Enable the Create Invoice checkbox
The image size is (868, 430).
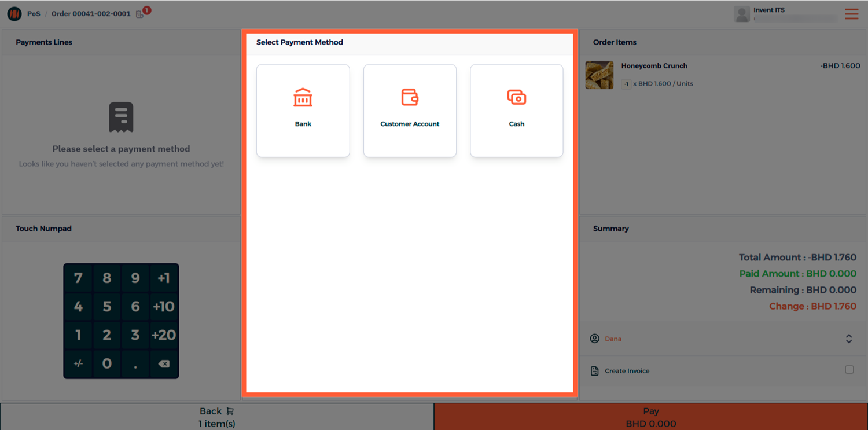click(849, 370)
